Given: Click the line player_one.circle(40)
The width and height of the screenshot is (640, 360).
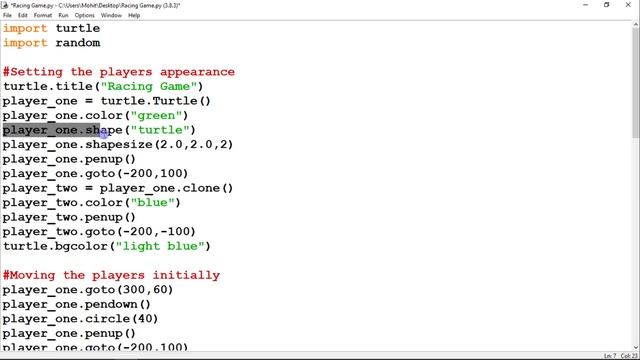Looking at the screenshot, I should tap(80, 319).
